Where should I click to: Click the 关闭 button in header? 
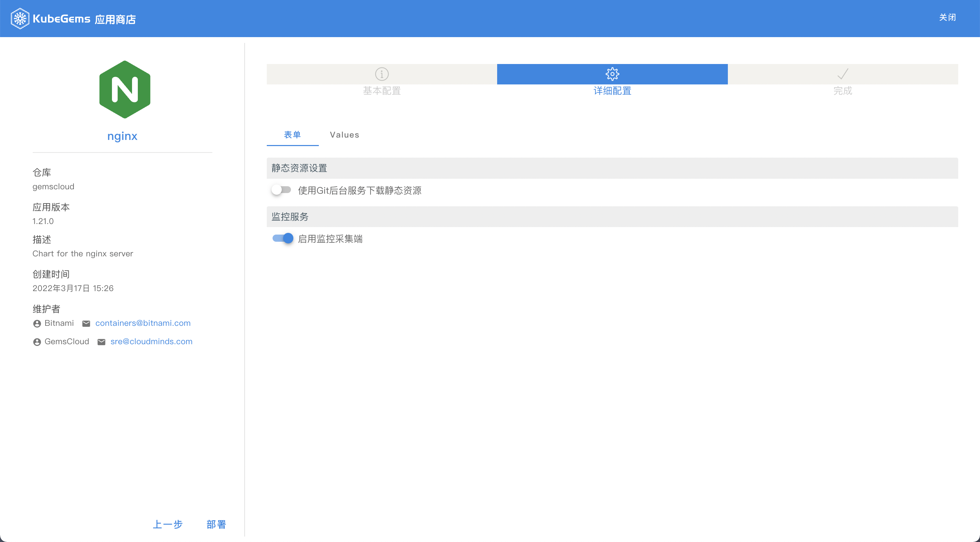(x=947, y=17)
